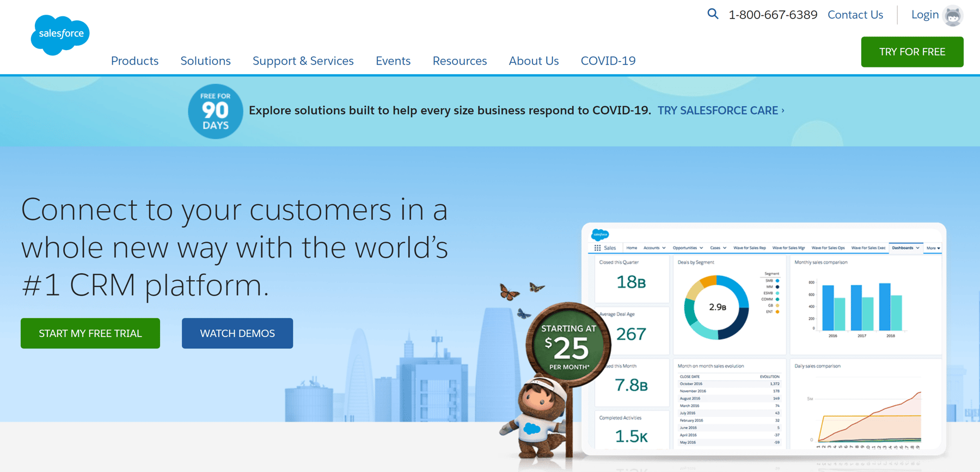Click the orange butterfly illustration
The image size is (980, 472).
[x=509, y=292]
